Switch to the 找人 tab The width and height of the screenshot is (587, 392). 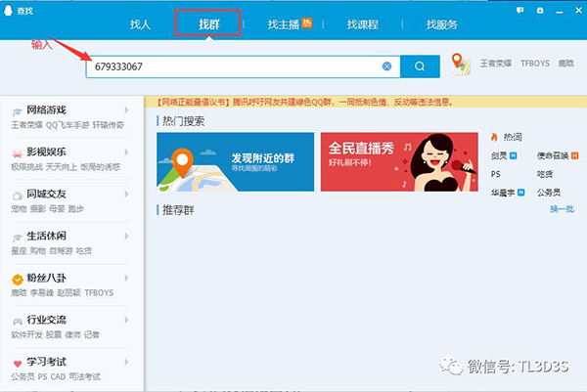pos(141,23)
